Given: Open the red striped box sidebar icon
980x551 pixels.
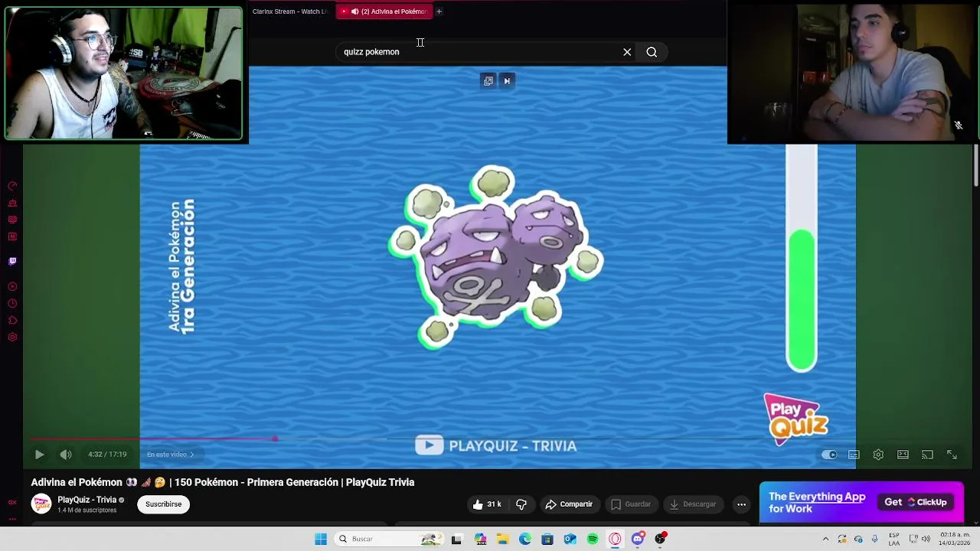Looking at the screenshot, I should 12,220.
